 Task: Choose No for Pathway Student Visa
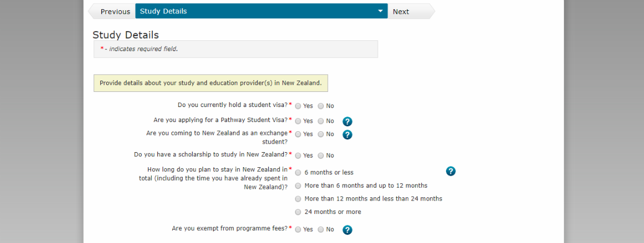pyautogui.click(x=321, y=121)
